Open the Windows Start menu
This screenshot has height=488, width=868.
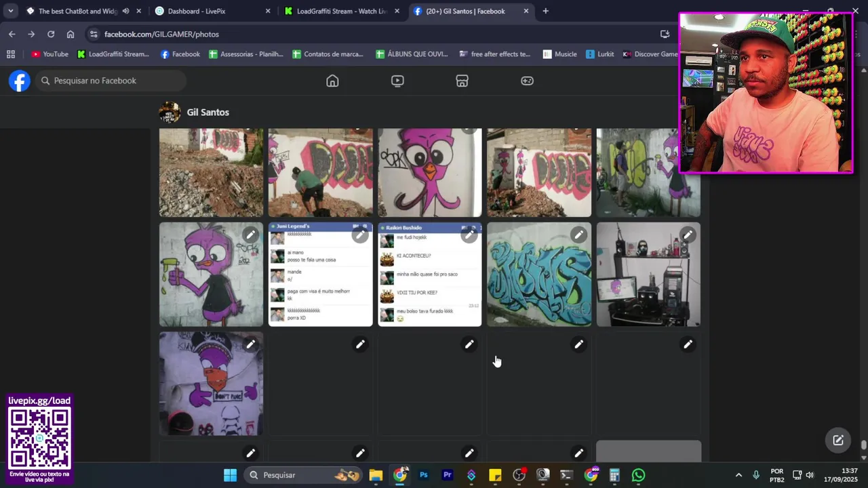click(x=230, y=475)
